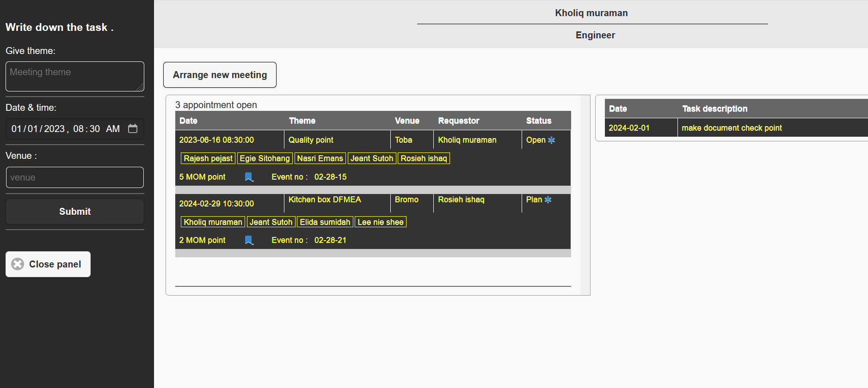
Task: Click the Elida sumidah attendee tag
Action: [325, 222]
